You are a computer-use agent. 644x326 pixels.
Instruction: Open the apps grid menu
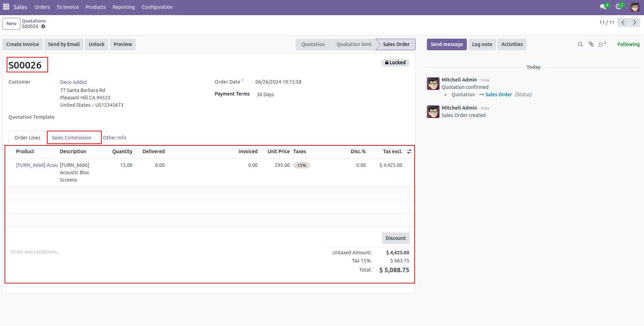click(x=6, y=6)
